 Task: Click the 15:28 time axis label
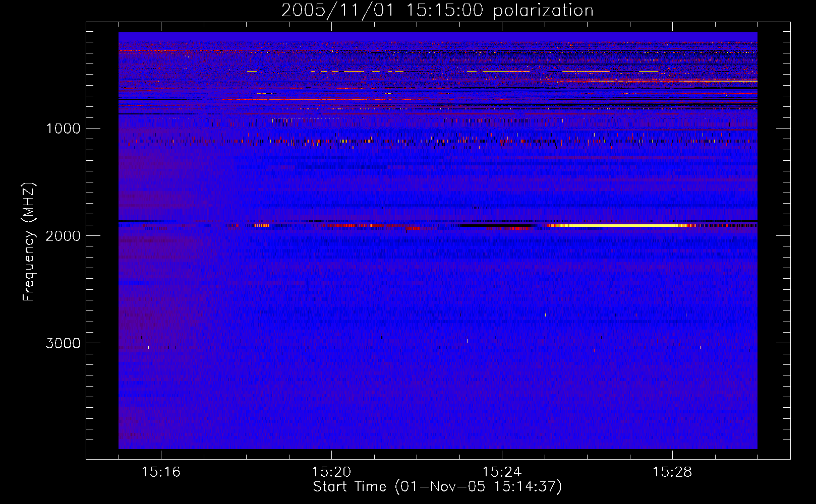coord(672,472)
